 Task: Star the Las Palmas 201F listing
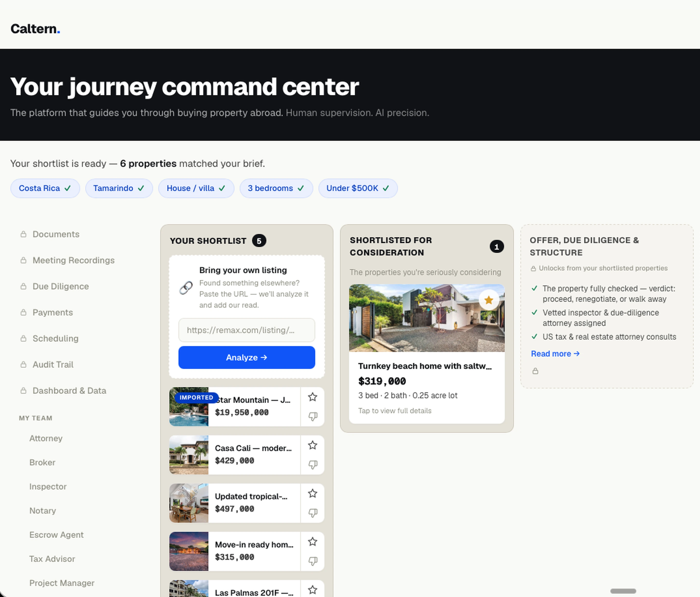click(x=313, y=590)
